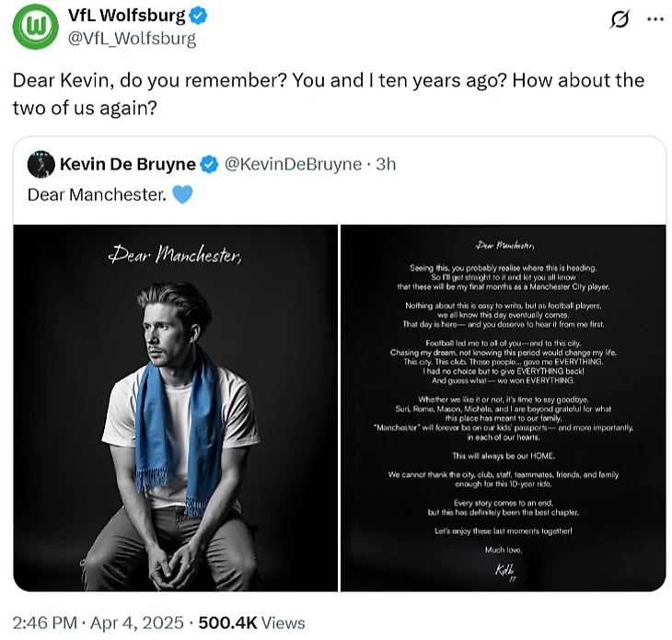Click the verified badge beside VfL Wolfsburg
Image resolution: width=672 pixels, height=640 pixels.
point(199,16)
